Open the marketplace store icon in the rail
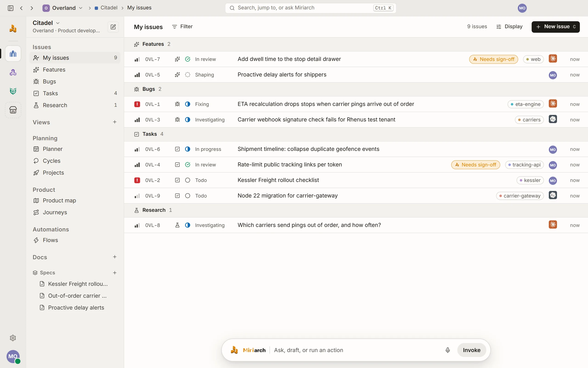Screen dimensions: 588x368 point(13,110)
